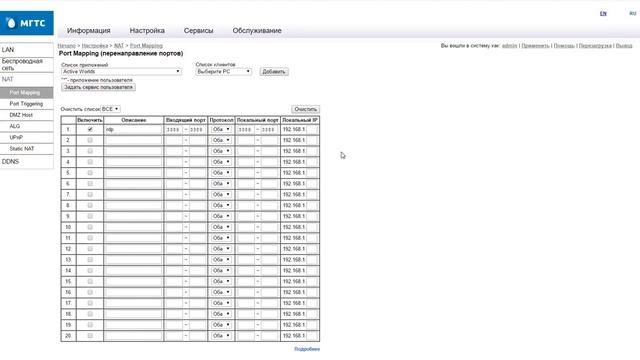Enable the checkbox in row 5
The width and height of the screenshot is (640, 360).
(x=90, y=173)
